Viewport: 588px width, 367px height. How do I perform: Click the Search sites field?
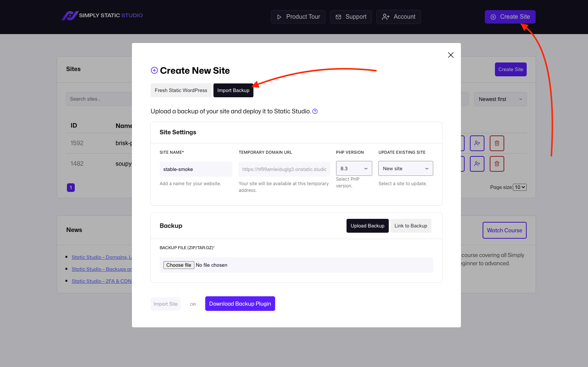pyautogui.click(x=99, y=99)
